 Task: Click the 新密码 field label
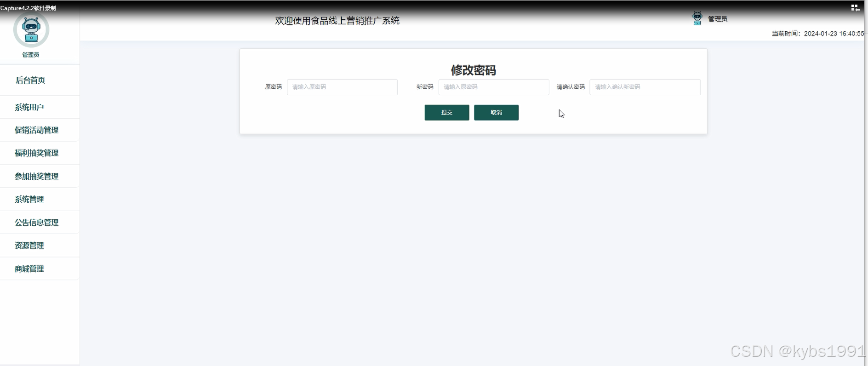pos(425,87)
